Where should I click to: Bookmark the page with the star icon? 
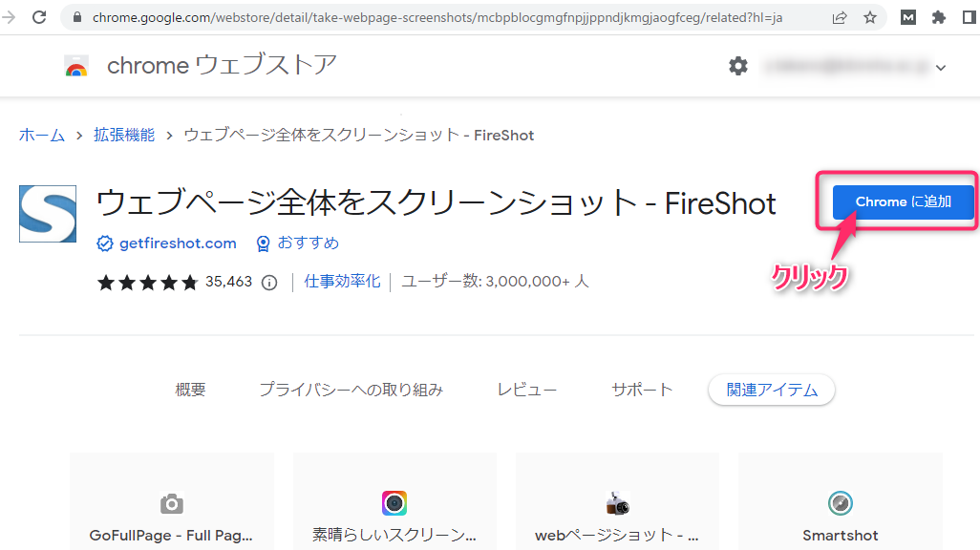point(870,16)
